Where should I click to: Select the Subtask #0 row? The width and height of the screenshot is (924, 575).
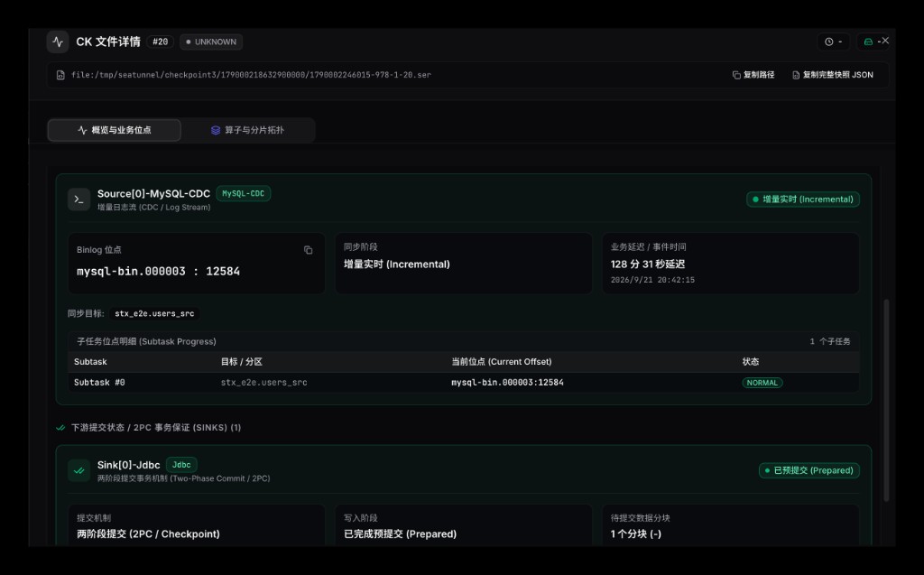click(463, 383)
